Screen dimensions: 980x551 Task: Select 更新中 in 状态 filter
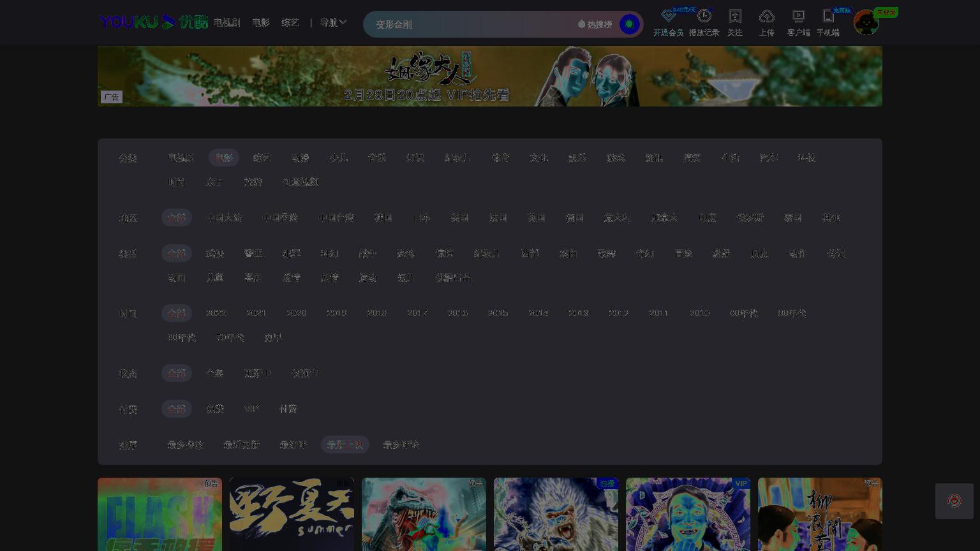pyautogui.click(x=258, y=373)
